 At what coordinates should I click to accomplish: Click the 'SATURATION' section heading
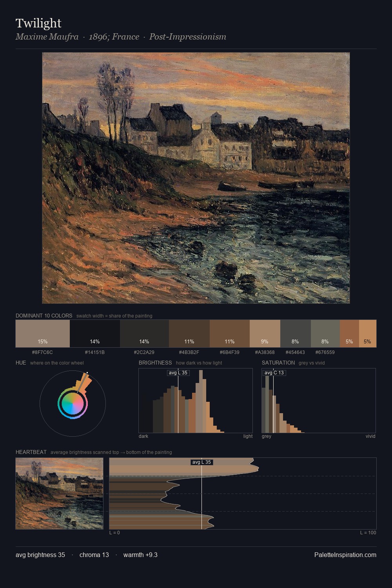click(278, 363)
